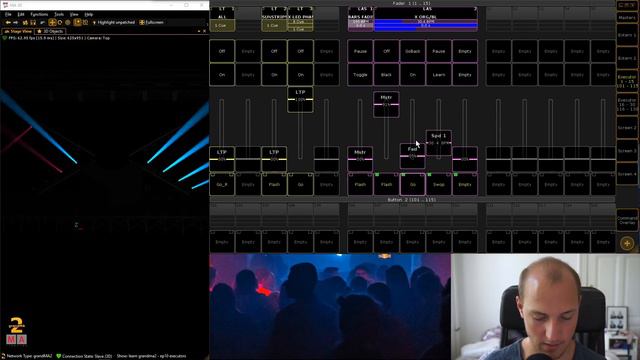Switch MA 3D to Fullscreen
Screen dimensions: 640x360
point(151,22)
